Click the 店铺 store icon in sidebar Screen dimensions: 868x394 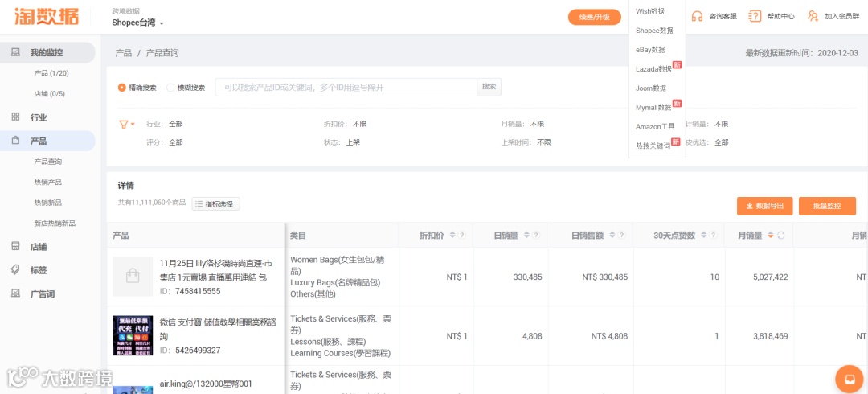click(15, 246)
